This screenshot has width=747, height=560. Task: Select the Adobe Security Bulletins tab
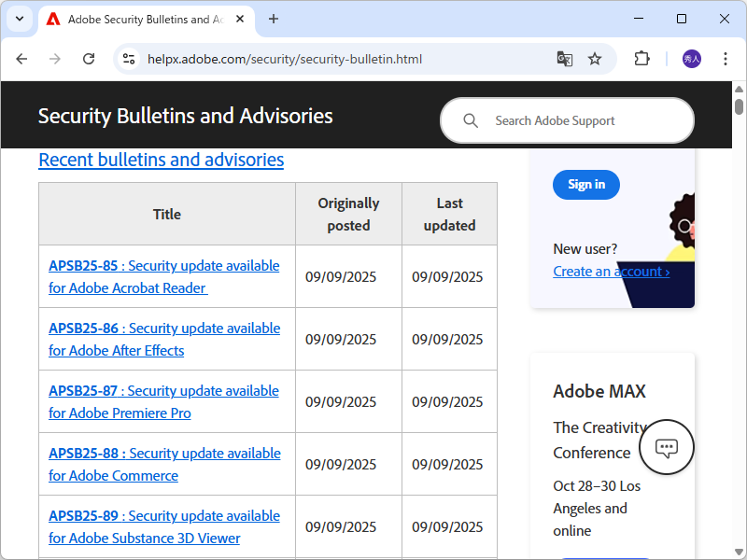click(x=140, y=19)
